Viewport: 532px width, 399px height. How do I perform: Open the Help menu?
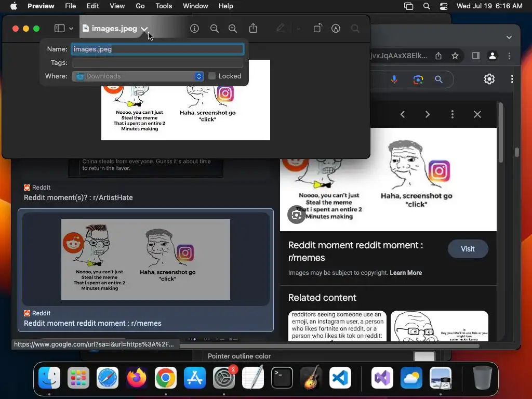point(225,6)
